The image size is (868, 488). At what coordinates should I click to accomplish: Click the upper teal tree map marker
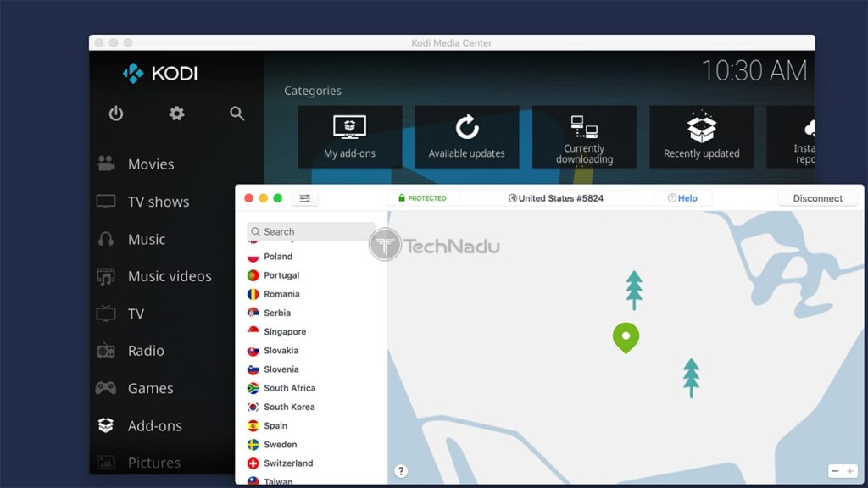tap(634, 290)
